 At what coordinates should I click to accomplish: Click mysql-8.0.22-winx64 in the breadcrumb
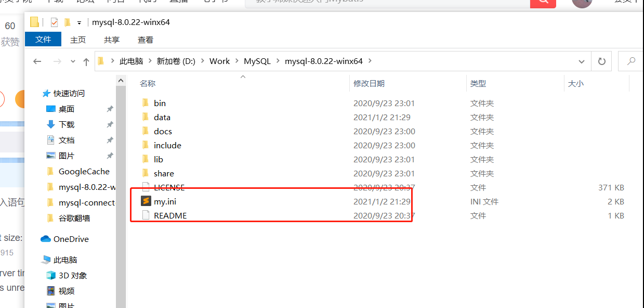pyautogui.click(x=324, y=61)
